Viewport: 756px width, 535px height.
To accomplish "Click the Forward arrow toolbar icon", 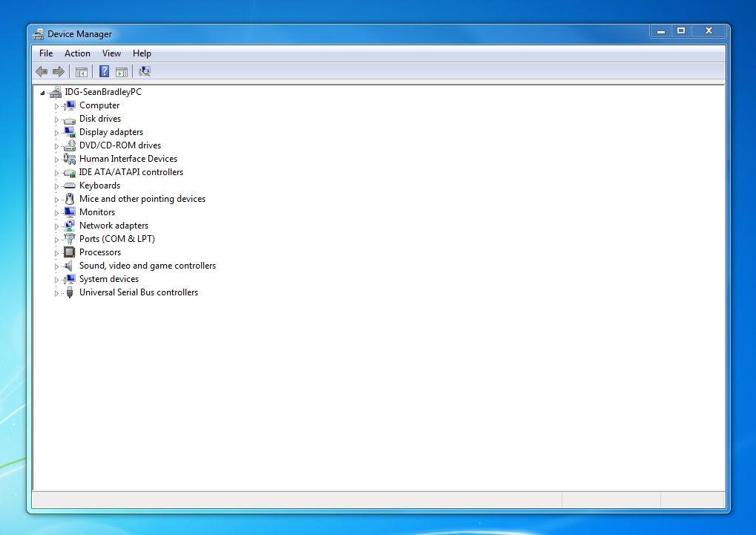I will click(59, 72).
